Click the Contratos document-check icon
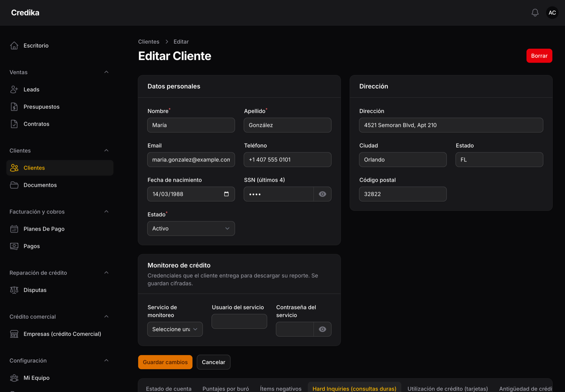Image resolution: width=565 pixels, height=392 pixels. pos(14,124)
